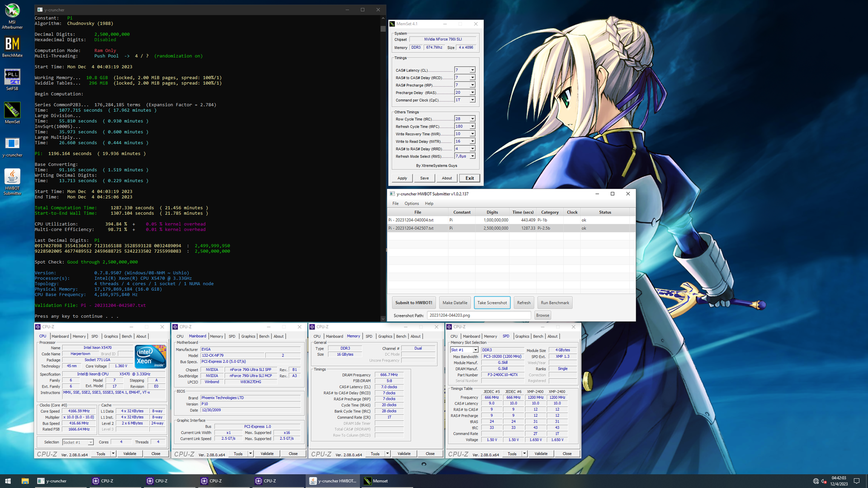The height and width of the screenshot is (488, 868).
Task: Open Refresh Cycle Time (tRFC) dropdown
Action: (472, 127)
